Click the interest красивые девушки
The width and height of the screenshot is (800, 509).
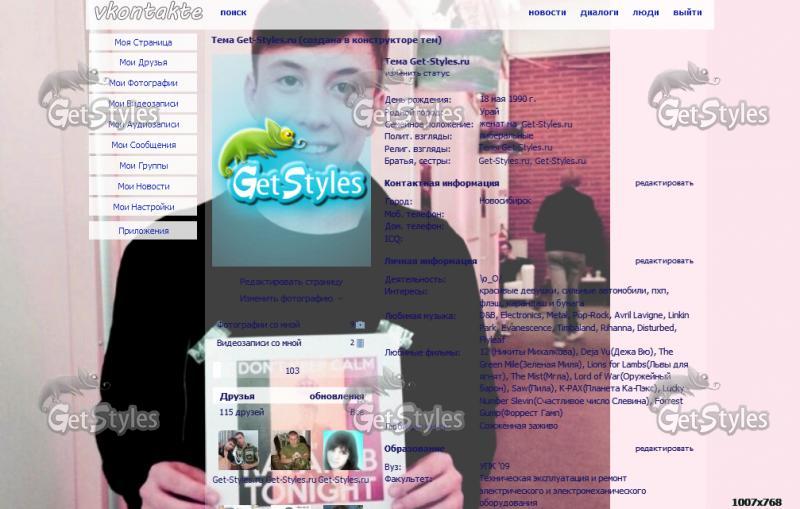[518, 291]
